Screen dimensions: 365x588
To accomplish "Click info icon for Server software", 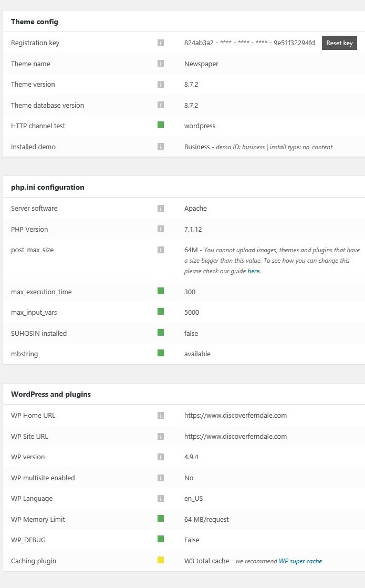I will coord(161,209).
